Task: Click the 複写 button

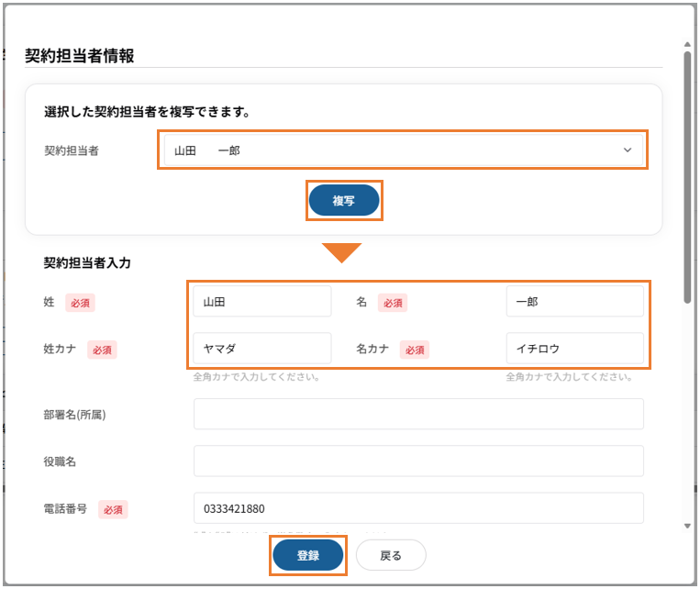Action: (x=344, y=201)
